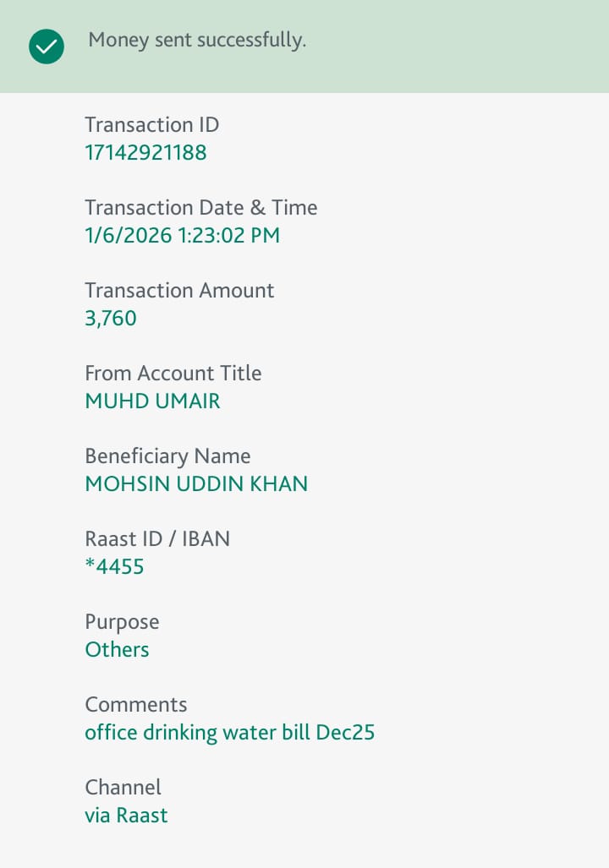The image size is (609, 868).
Task: Tap the masked IBAN value *4455
Action: pyautogui.click(x=115, y=567)
